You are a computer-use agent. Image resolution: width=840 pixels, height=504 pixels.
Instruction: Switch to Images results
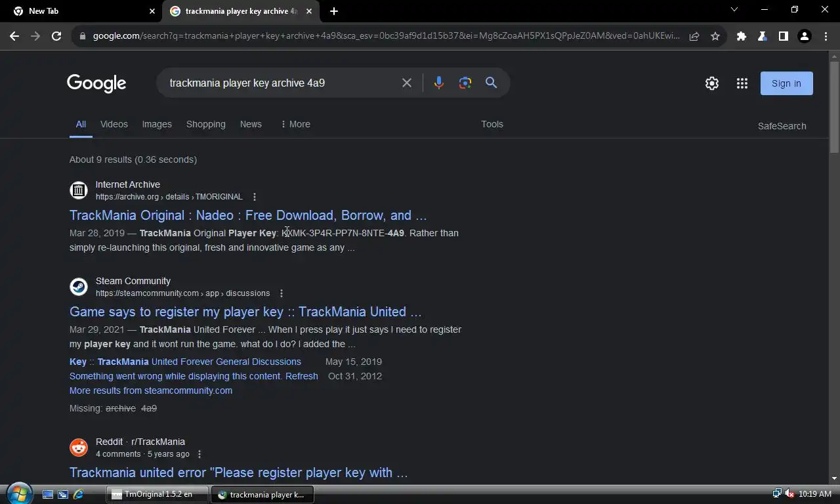tap(157, 124)
